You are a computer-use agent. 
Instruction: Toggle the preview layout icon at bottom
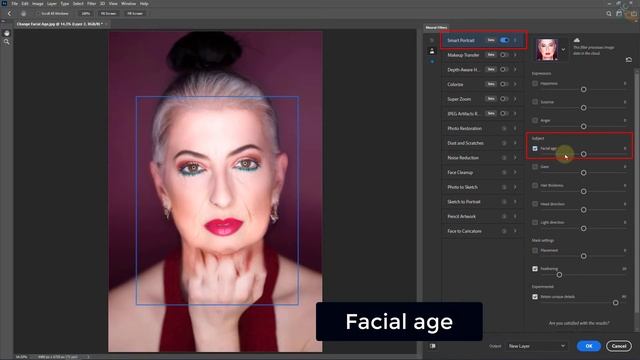tap(432, 346)
